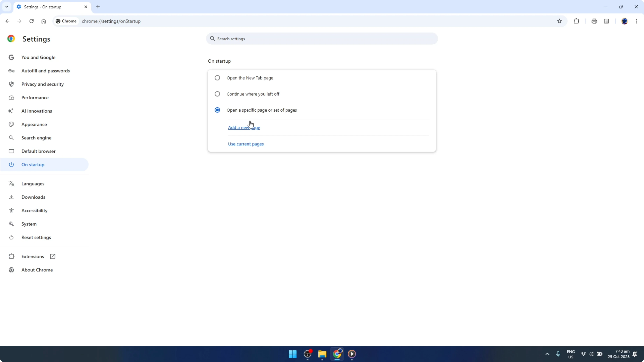Open Wi-Fi network tray icon

[583, 354]
